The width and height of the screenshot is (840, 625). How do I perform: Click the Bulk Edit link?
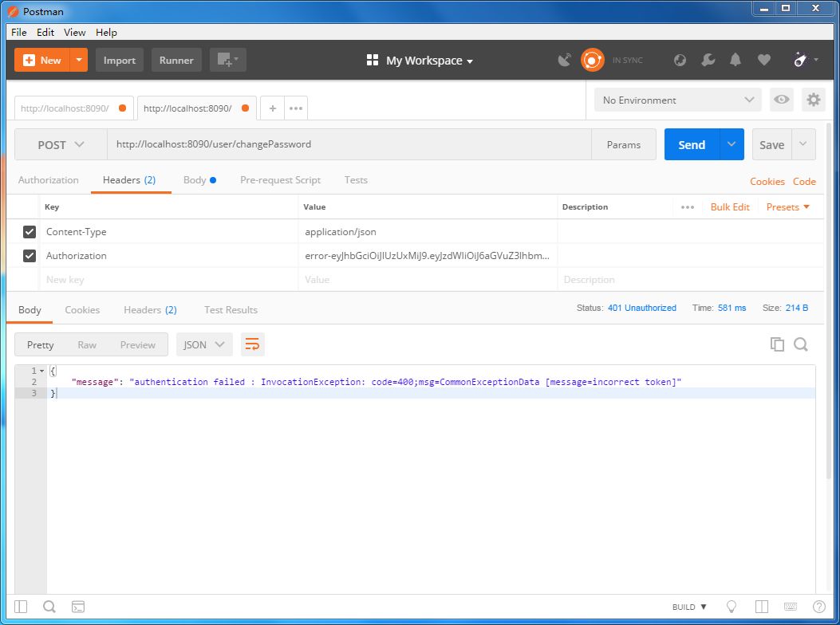coord(730,207)
